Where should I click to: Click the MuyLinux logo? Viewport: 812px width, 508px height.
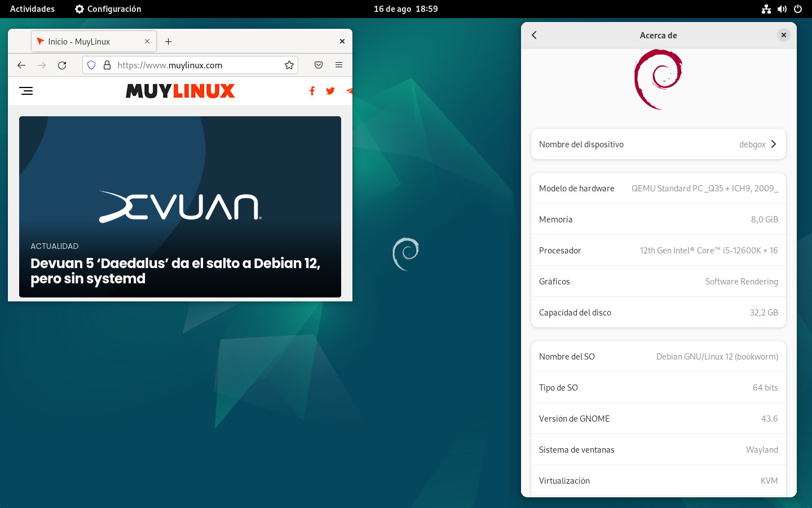(180, 91)
